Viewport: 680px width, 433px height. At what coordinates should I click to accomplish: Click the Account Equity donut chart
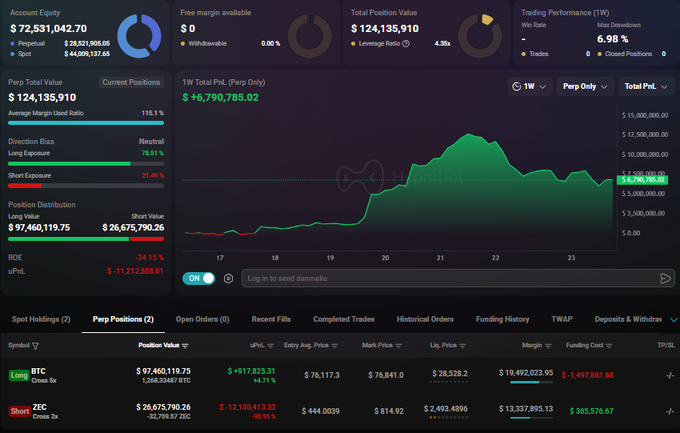[139, 36]
